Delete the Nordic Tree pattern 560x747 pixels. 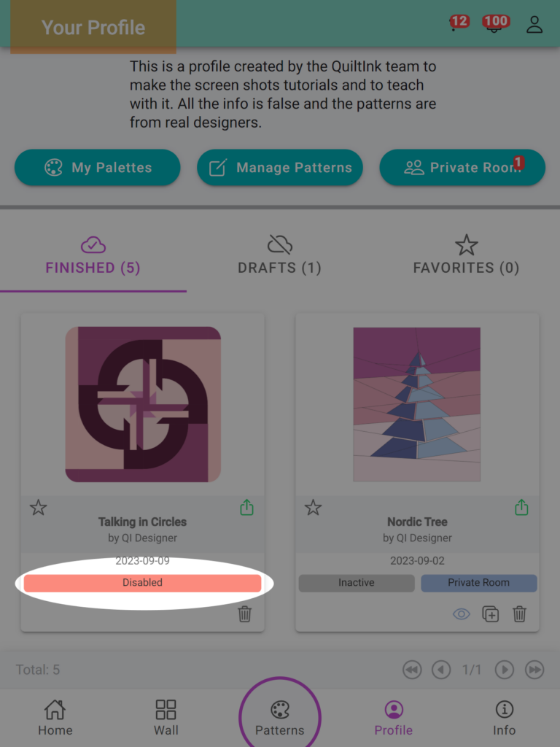pos(519,614)
